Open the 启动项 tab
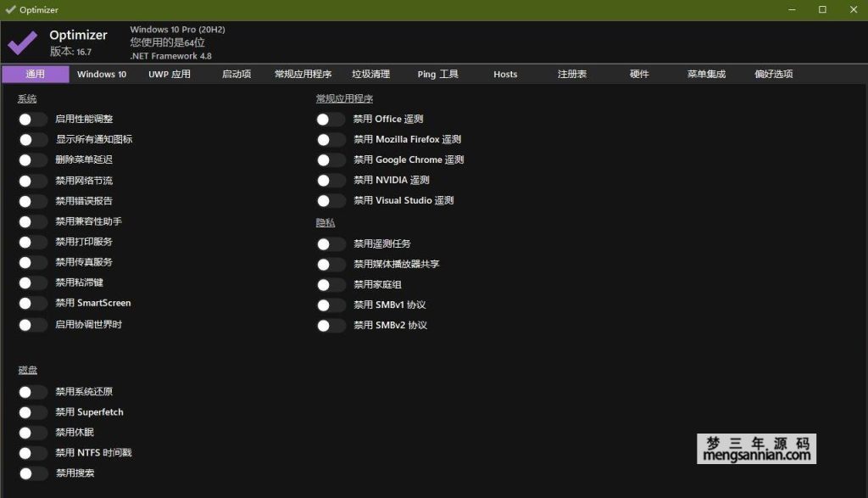 [236, 74]
